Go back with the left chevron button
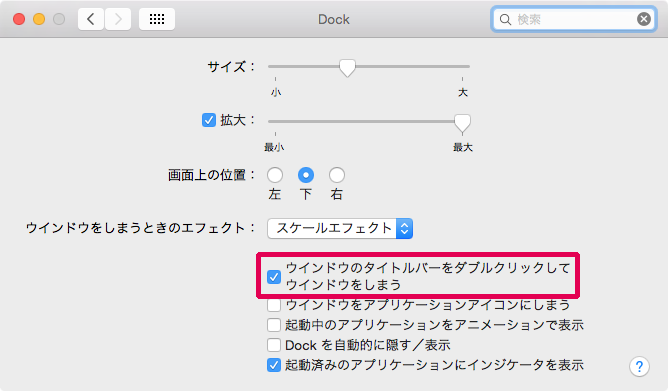Viewport: 668px width, 391px height. (x=91, y=19)
